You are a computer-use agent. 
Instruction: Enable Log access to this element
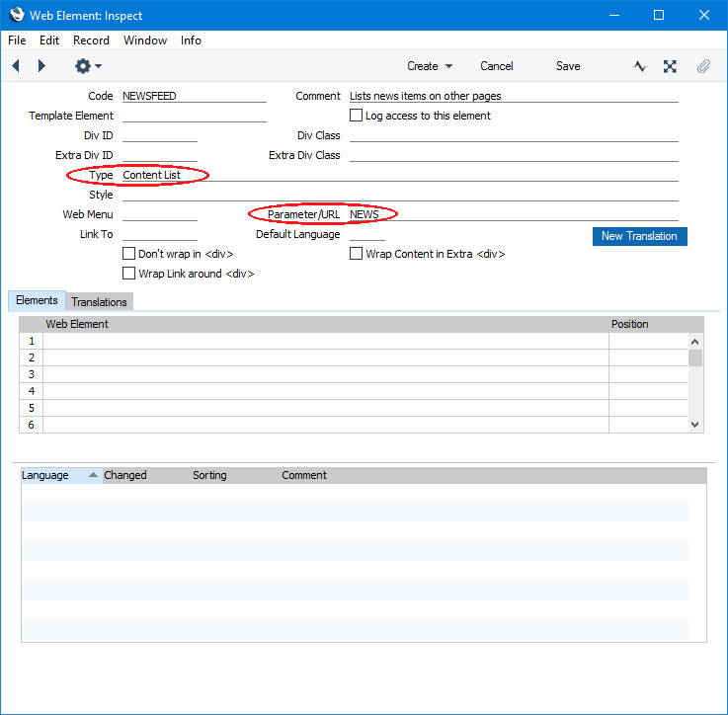pyautogui.click(x=357, y=116)
